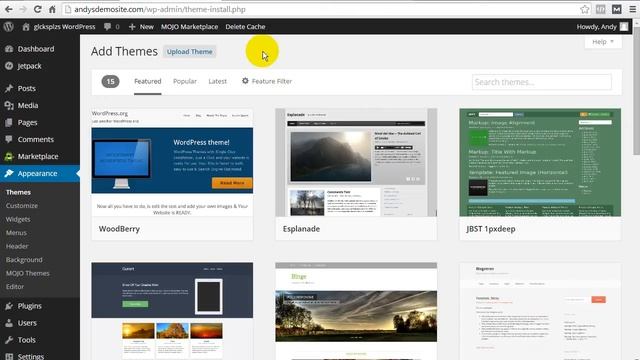Click the user avatar in admin bar
Screen dimensions: 640x360
point(624,27)
